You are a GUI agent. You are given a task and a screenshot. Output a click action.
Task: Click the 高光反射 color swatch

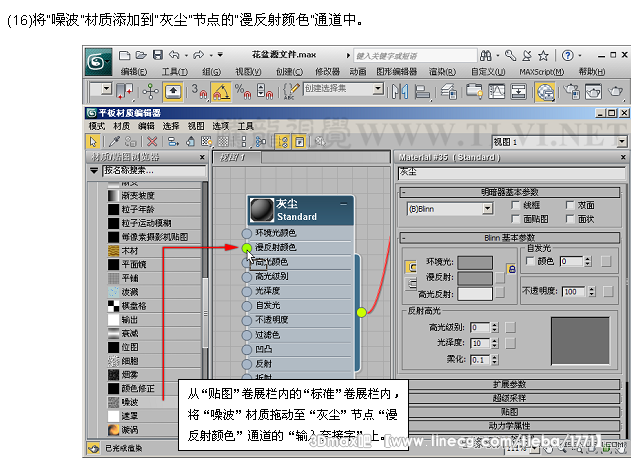click(475, 294)
